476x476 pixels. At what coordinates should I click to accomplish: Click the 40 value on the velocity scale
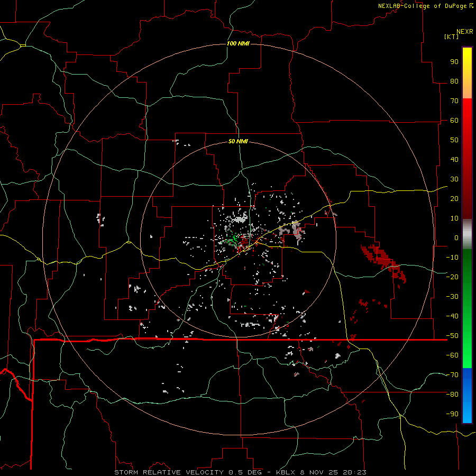click(454, 160)
